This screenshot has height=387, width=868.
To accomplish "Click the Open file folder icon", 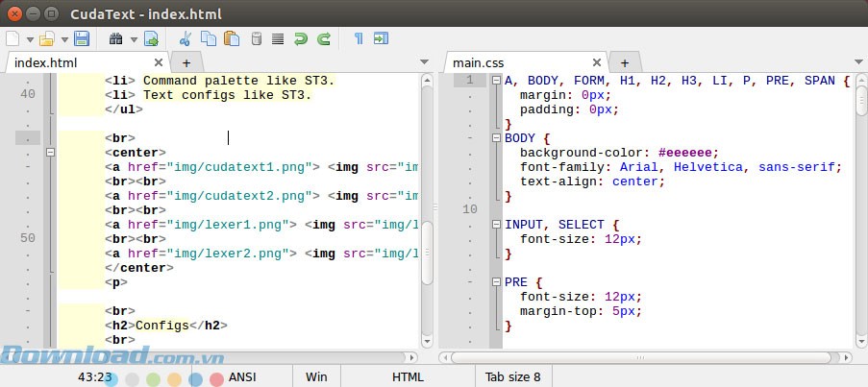I will click(x=45, y=39).
